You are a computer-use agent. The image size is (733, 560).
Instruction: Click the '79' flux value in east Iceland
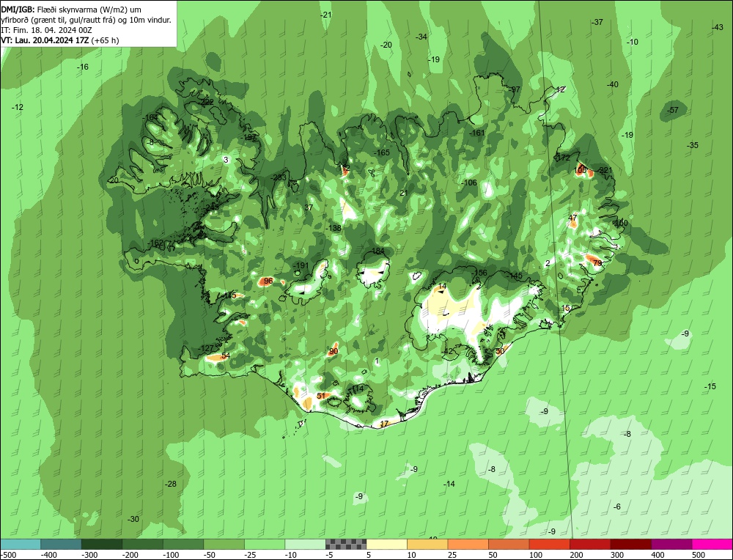(597, 263)
